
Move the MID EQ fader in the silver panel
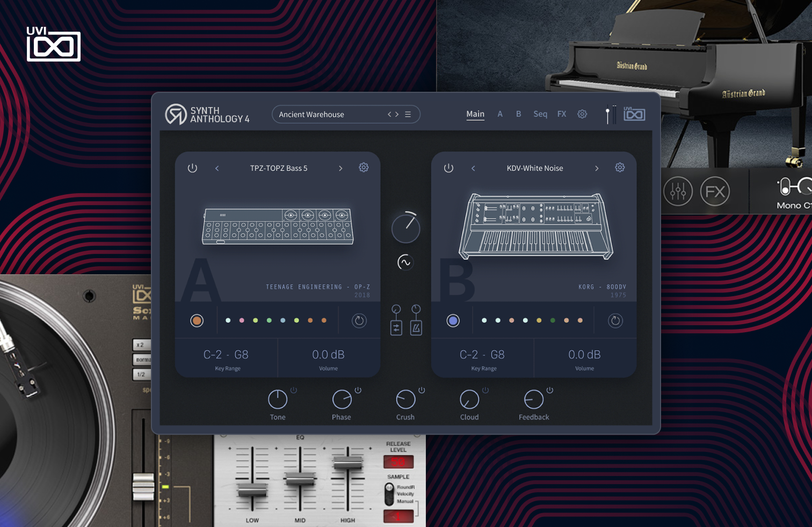[300, 479]
